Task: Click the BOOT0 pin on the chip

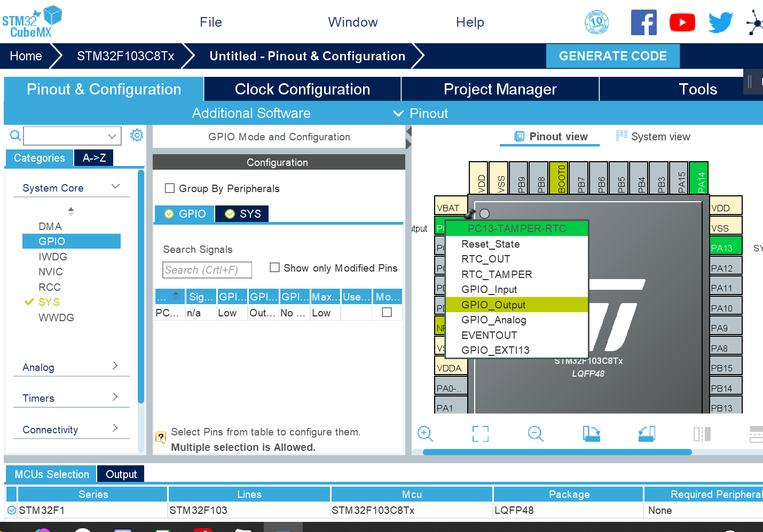Action: (x=559, y=177)
